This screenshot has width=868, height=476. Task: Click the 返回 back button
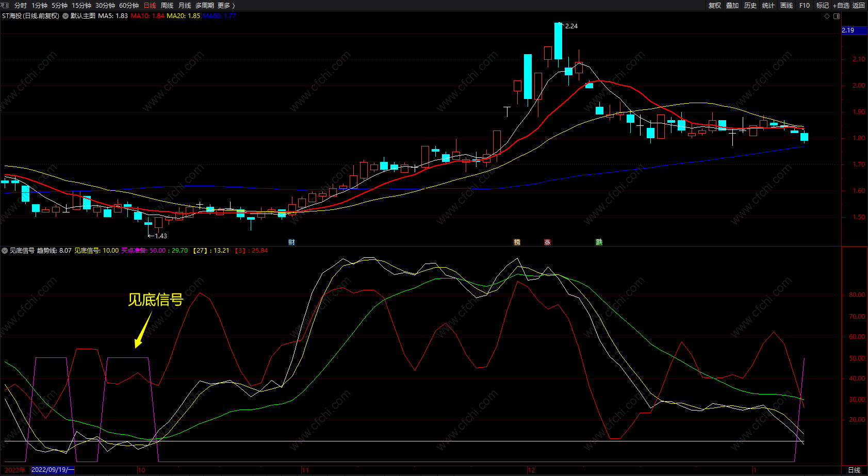pyautogui.click(x=859, y=5)
